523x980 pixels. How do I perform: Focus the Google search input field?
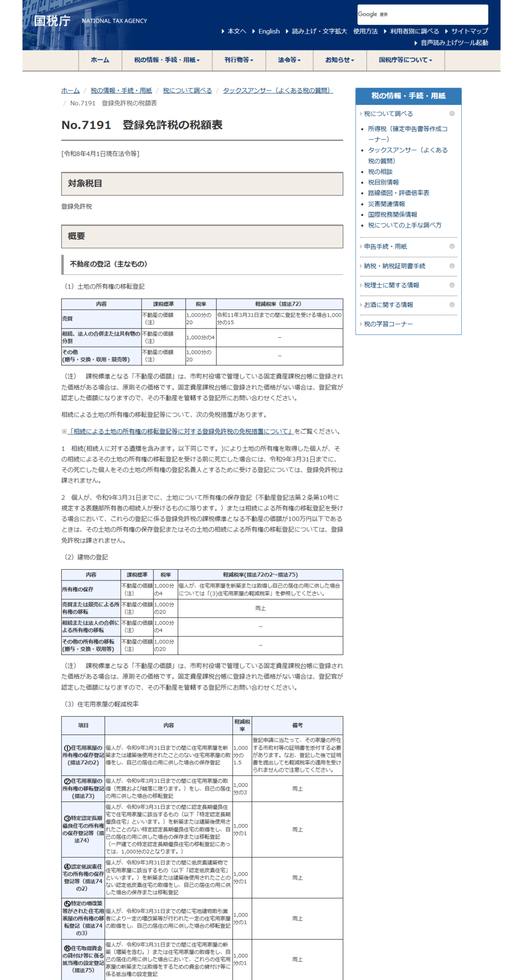coord(423,15)
